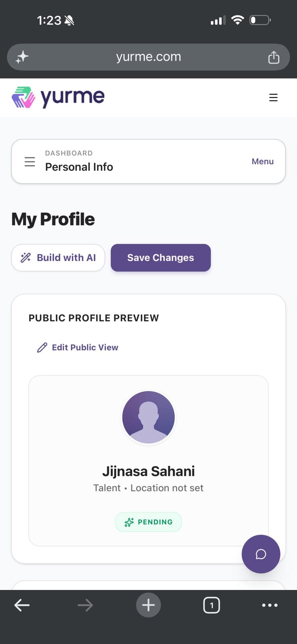Tap the Jijnasa Sahani profile name
This screenshot has height=644, width=297.
tap(148, 471)
